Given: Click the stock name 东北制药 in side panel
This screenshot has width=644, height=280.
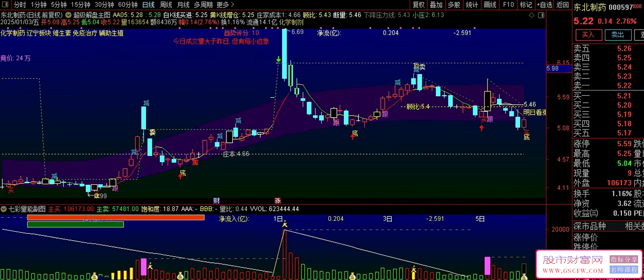Looking at the screenshot, I should (x=590, y=7).
